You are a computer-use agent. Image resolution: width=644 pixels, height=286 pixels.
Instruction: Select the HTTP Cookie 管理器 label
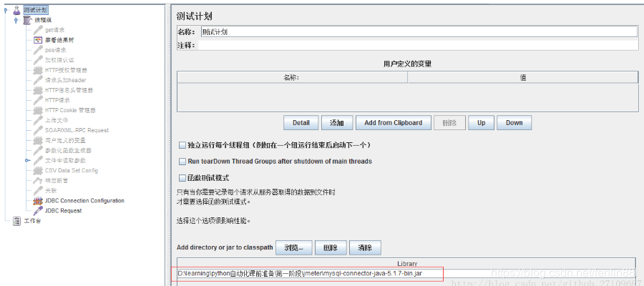coord(70,110)
